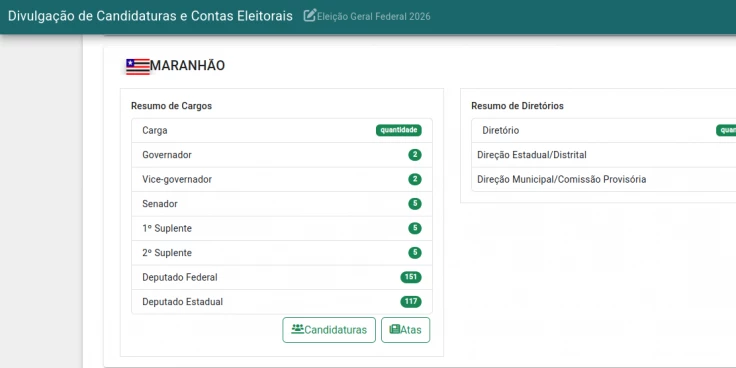
Task: Click the Governador count badge
Action: (414, 155)
